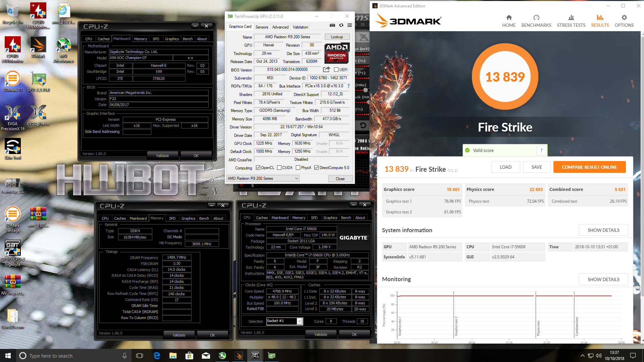The width and height of the screenshot is (644, 362).
Task: Open the Skin Tool desktop icon
Action: pos(12,149)
